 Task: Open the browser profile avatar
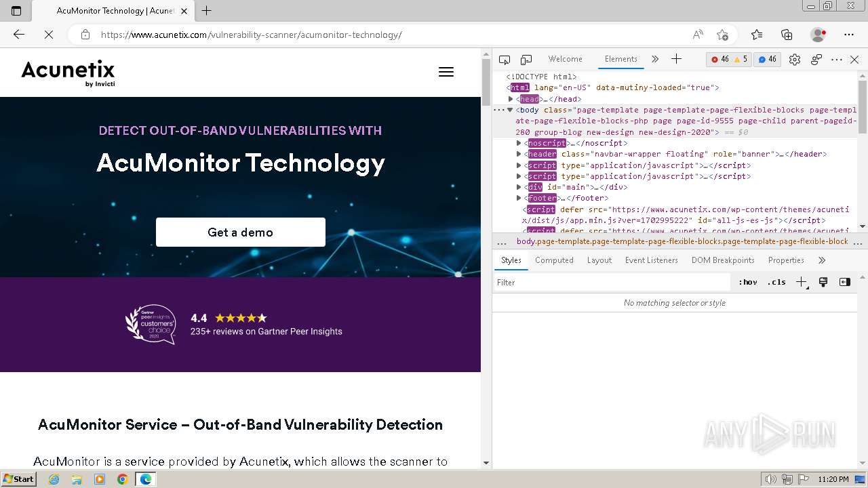coord(818,35)
